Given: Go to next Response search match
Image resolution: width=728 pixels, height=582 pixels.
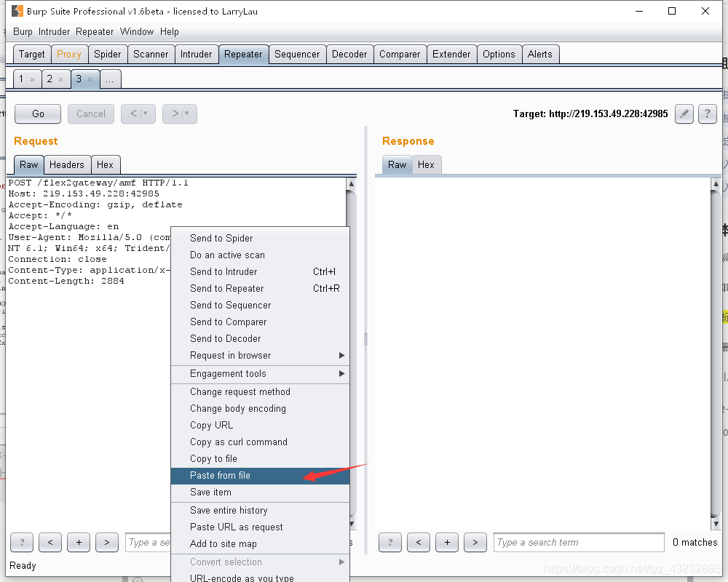Looking at the screenshot, I should click(475, 542).
